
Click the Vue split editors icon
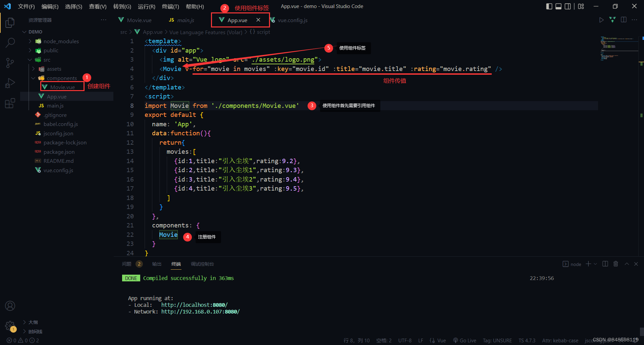tap(612, 20)
